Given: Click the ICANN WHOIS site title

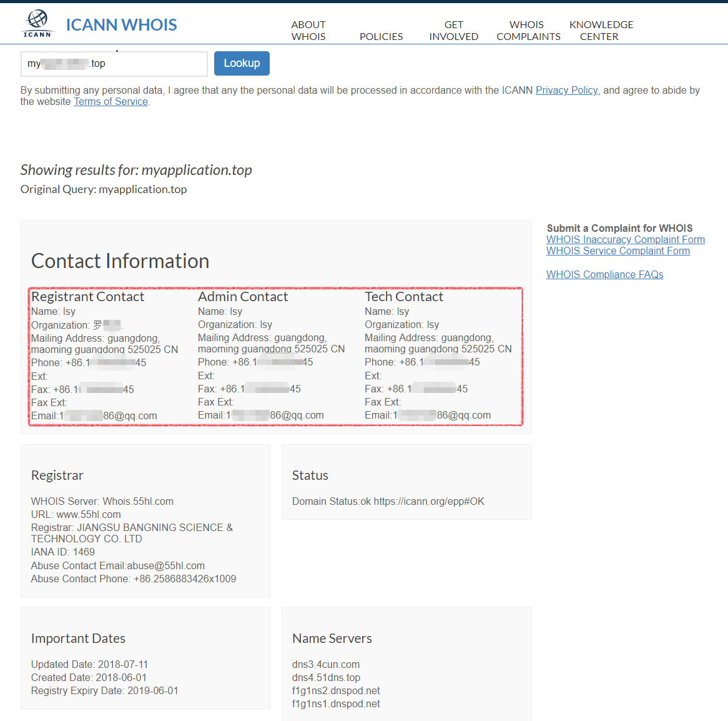Looking at the screenshot, I should [x=121, y=25].
